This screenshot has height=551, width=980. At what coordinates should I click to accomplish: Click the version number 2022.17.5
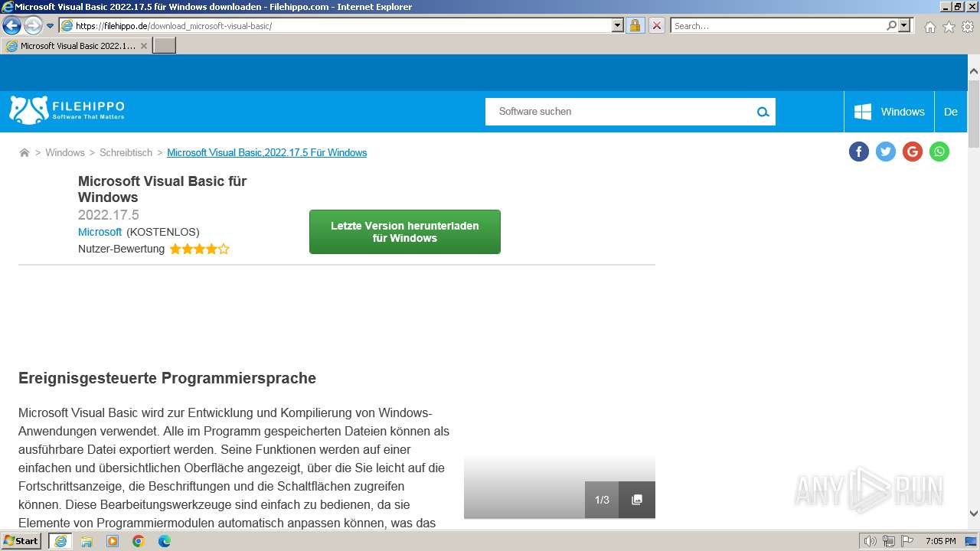109,215
